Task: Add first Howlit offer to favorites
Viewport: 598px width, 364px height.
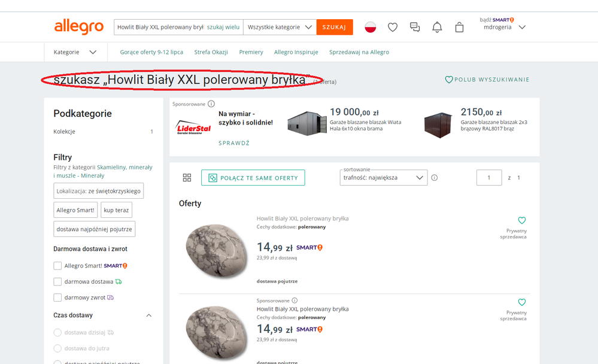Action: (522, 220)
